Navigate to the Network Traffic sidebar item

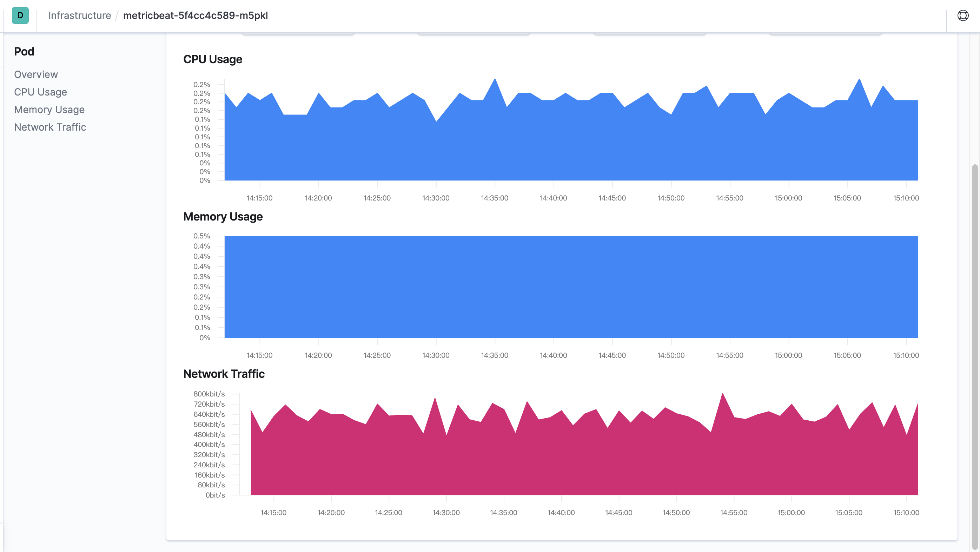(50, 127)
